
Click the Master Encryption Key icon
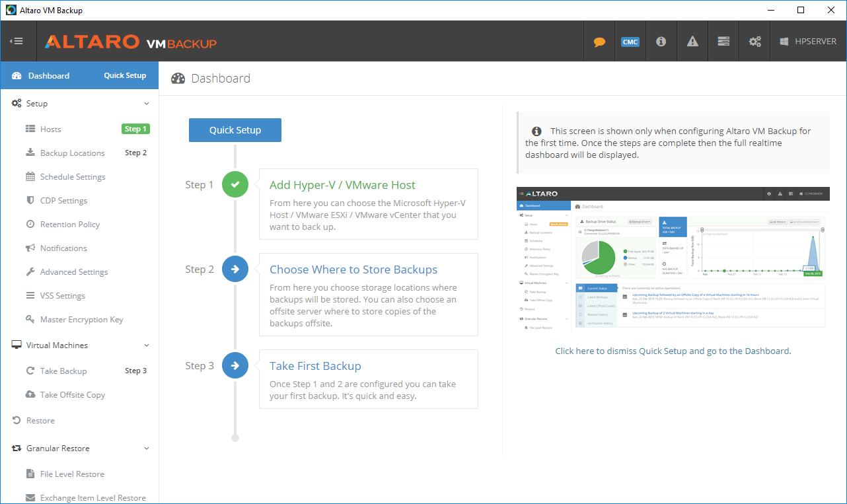(30, 319)
